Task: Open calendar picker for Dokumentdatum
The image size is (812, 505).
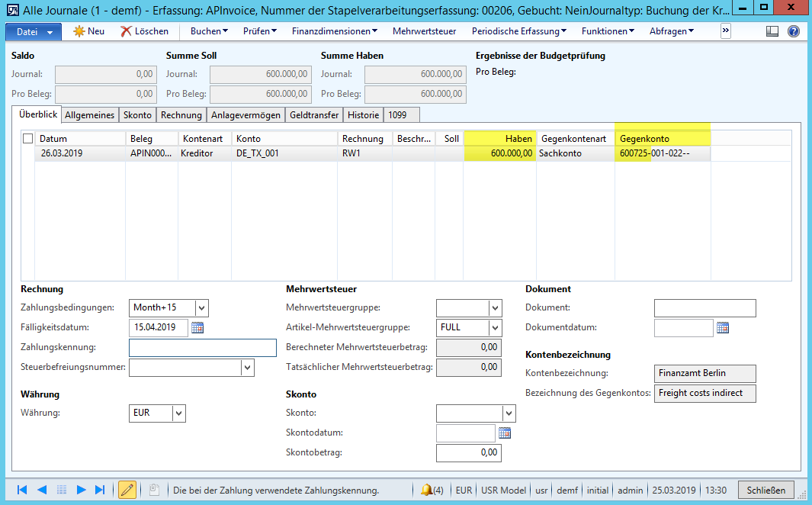Action: (x=723, y=328)
